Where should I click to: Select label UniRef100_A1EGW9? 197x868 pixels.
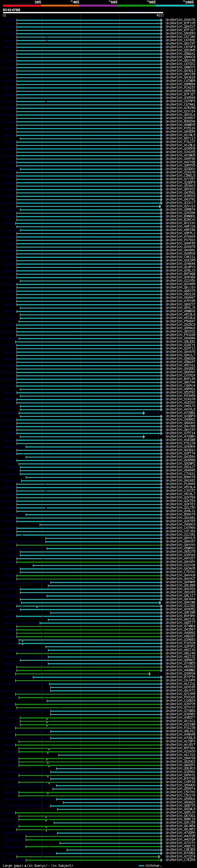(x=180, y=440)
